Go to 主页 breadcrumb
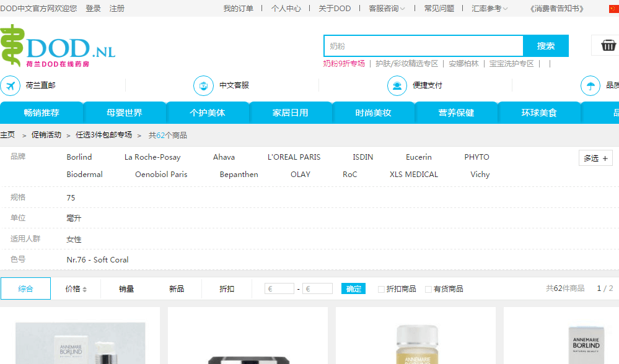 click(7, 135)
